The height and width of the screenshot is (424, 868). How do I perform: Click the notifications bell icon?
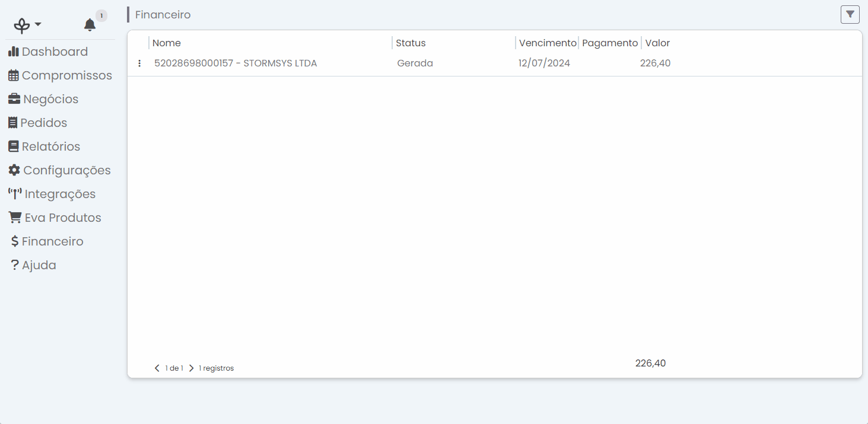(x=90, y=25)
